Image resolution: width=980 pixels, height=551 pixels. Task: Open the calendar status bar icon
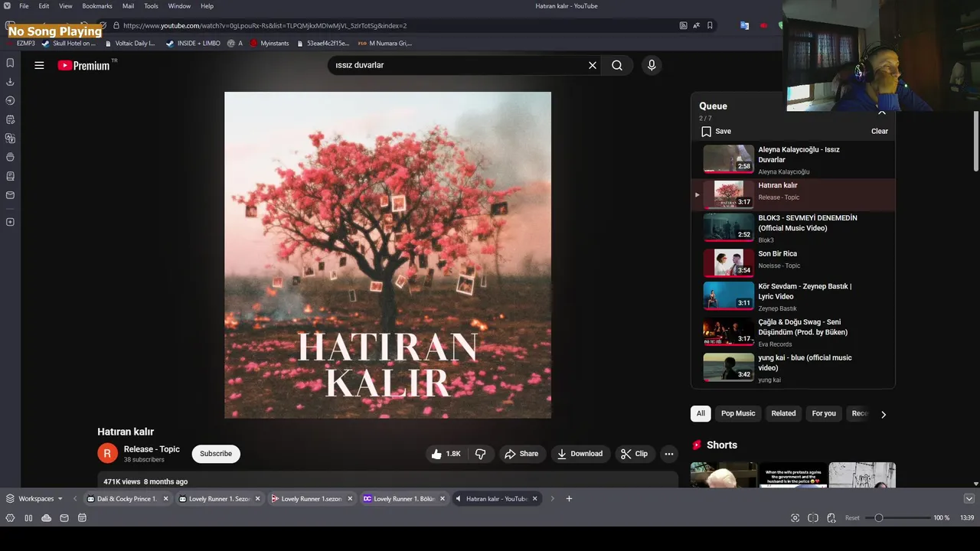coord(82,518)
